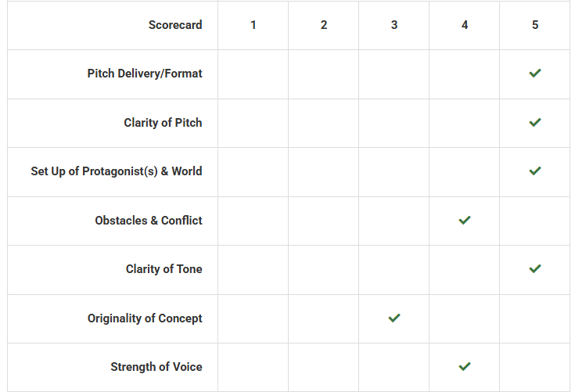Click the Set Up of Protagonist(s) & World label
575x392 pixels.
click(x=117, y=171)
